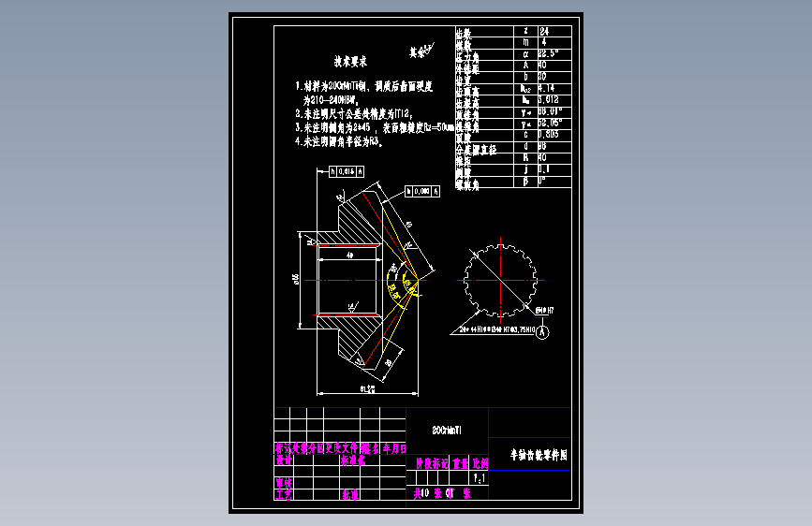The image size is (812, 526).
Task: Click the geometric tolerance frame pointing to the tooth face
Action: coord(422,192)
